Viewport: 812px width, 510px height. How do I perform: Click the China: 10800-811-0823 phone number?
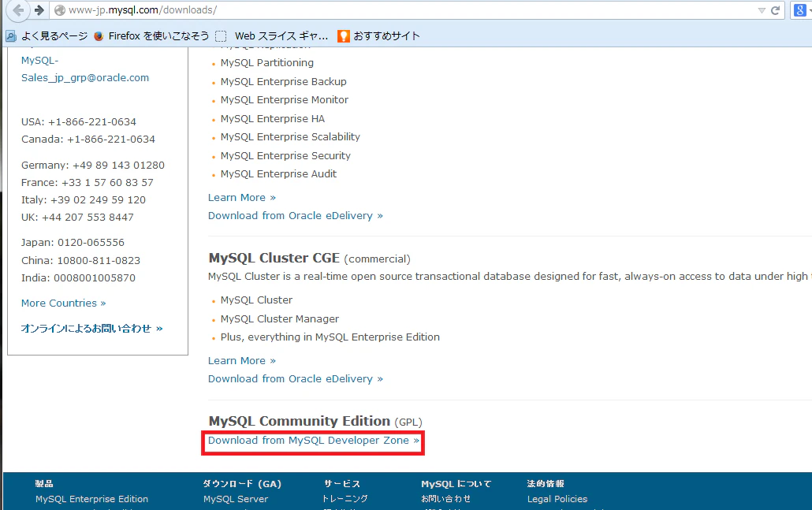(x=80, y=260)
